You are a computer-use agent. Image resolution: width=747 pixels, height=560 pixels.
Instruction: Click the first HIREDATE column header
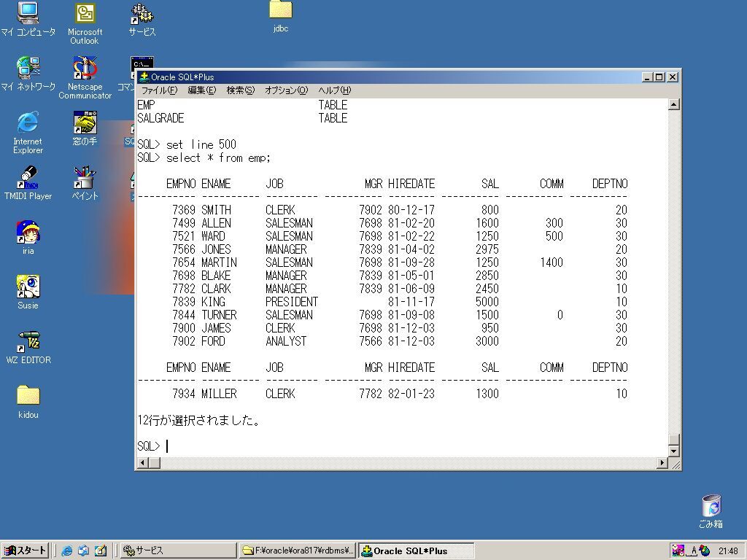[x=411, y=184]
